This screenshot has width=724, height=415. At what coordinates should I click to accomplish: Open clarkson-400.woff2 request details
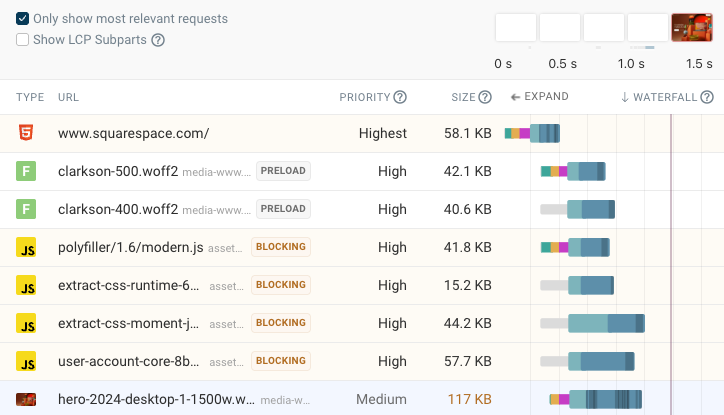click(118, 209)
